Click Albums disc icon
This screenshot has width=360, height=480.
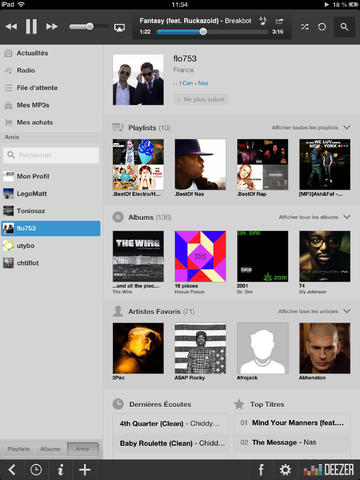tap(118, 217)
